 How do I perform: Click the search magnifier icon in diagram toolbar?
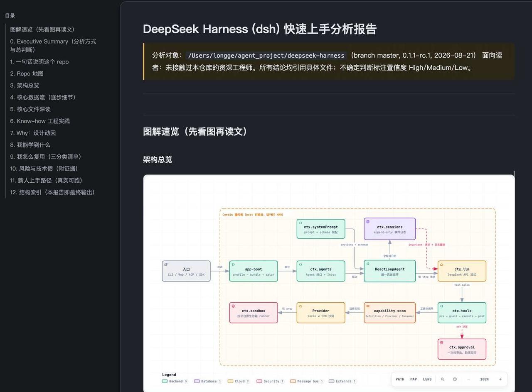(442, 379)
